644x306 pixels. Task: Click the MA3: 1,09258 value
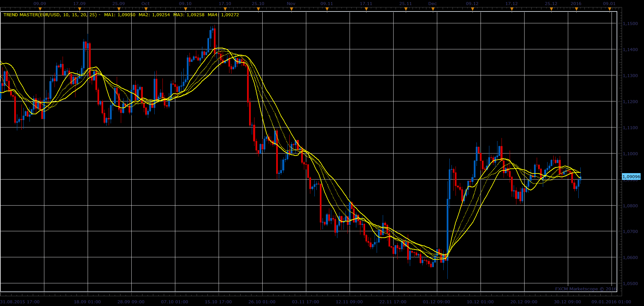pos(189,15)
